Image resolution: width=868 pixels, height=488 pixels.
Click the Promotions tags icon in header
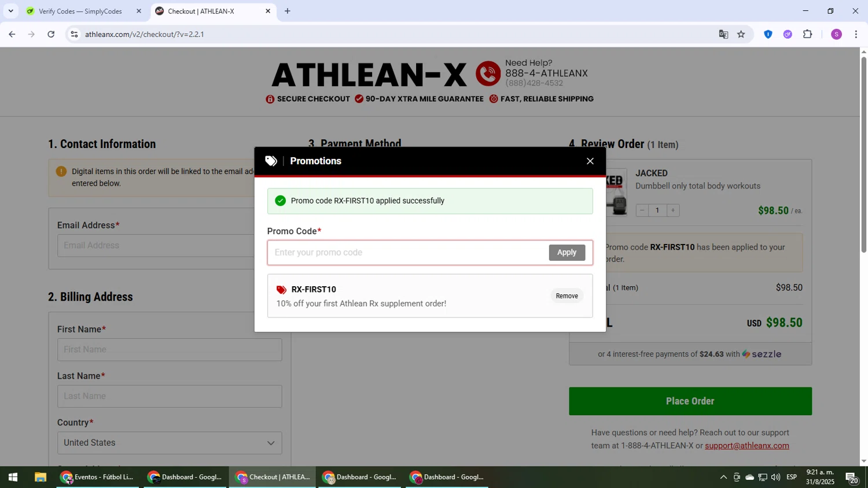coord(271,161)
